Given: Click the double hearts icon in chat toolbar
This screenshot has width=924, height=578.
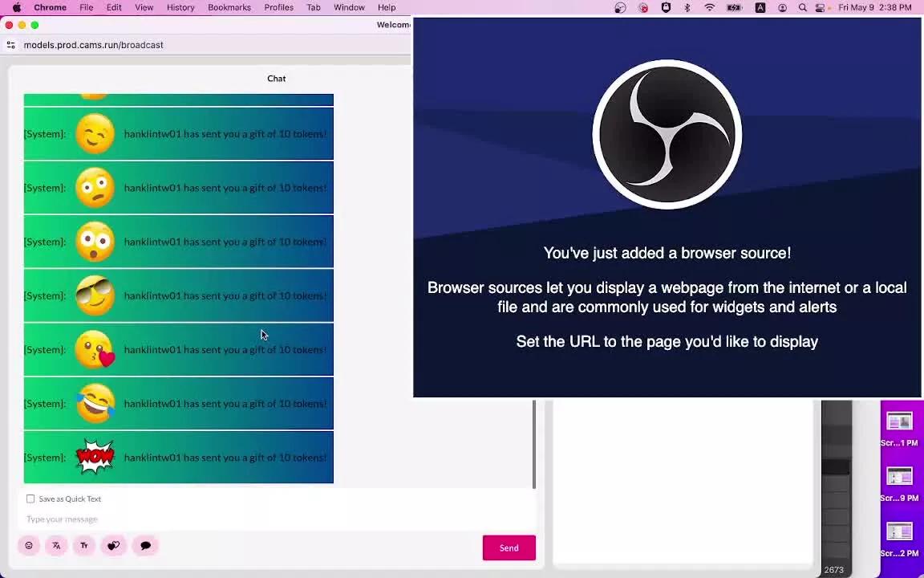Looking at the screenshot, I should (114, 546).
